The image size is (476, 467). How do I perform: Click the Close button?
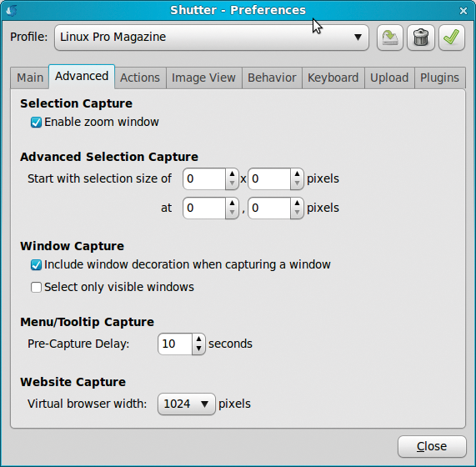point(432,446)
